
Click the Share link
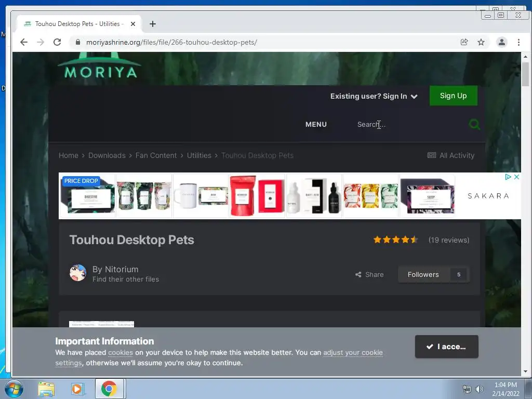(369, 274)
